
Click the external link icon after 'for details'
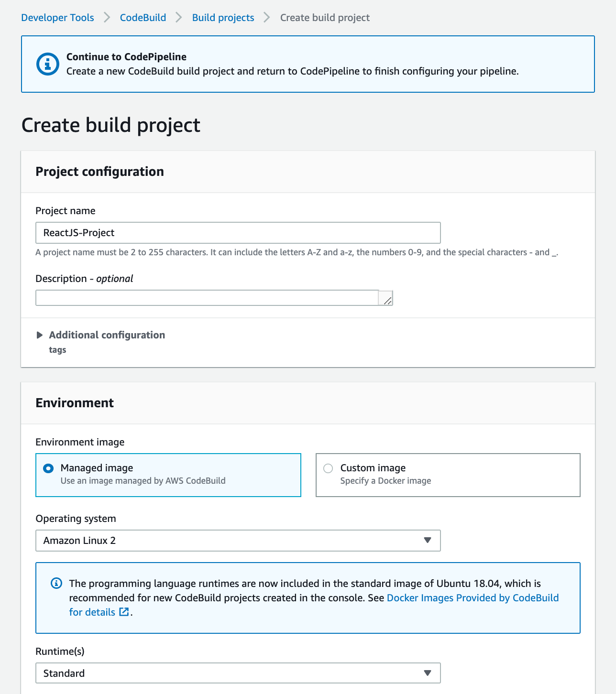[124, 612]
